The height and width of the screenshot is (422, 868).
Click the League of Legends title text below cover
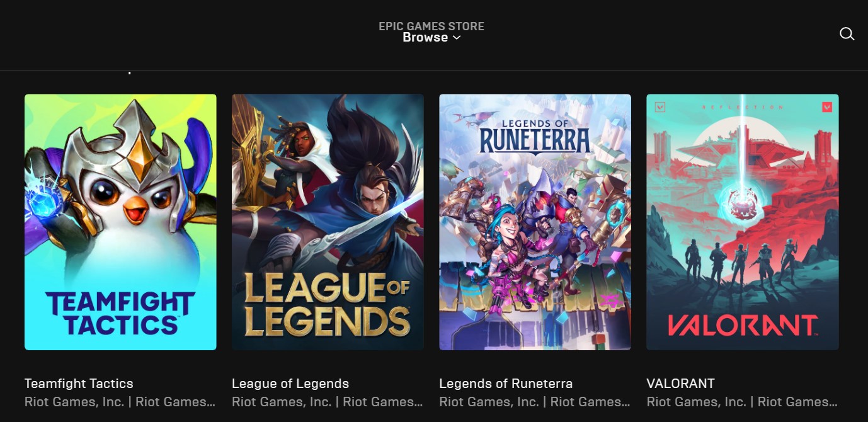click(x=290, y=384)
